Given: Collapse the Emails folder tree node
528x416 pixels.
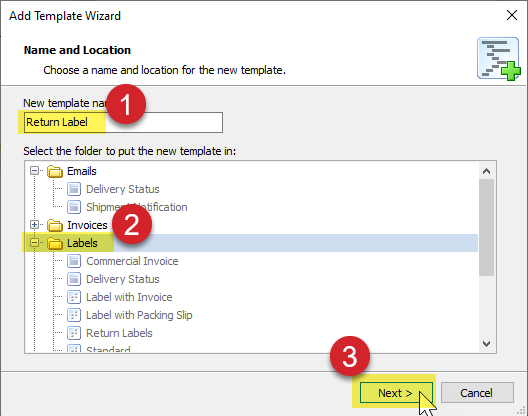Looking at the screenshot, I should click(34, 170).
